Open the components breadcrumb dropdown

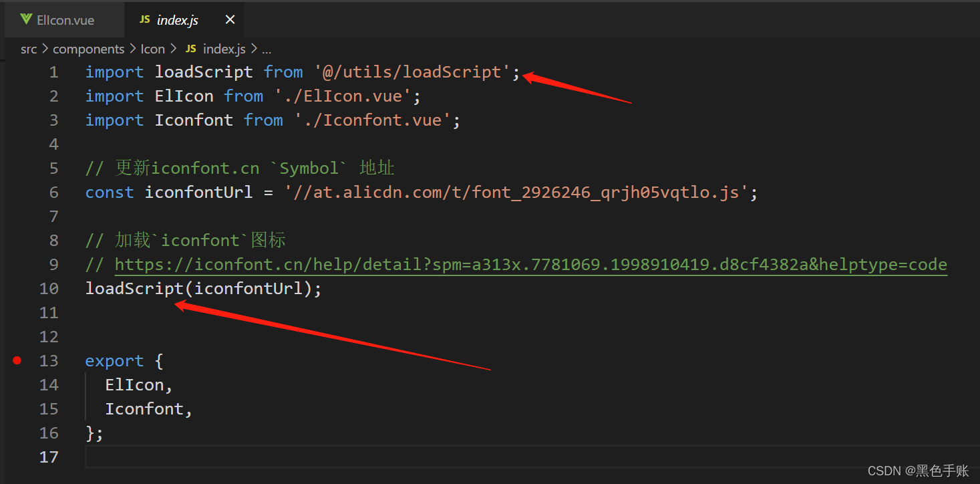[89, 49]
